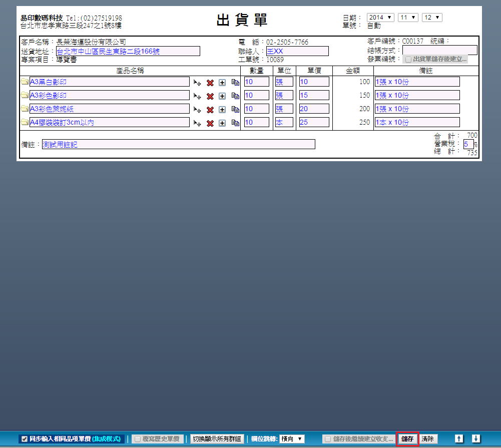The image size is (501, 448).
Task: Click the red X on A4膠裝裝訂3cm以內 row
Action: pos(210,123)
